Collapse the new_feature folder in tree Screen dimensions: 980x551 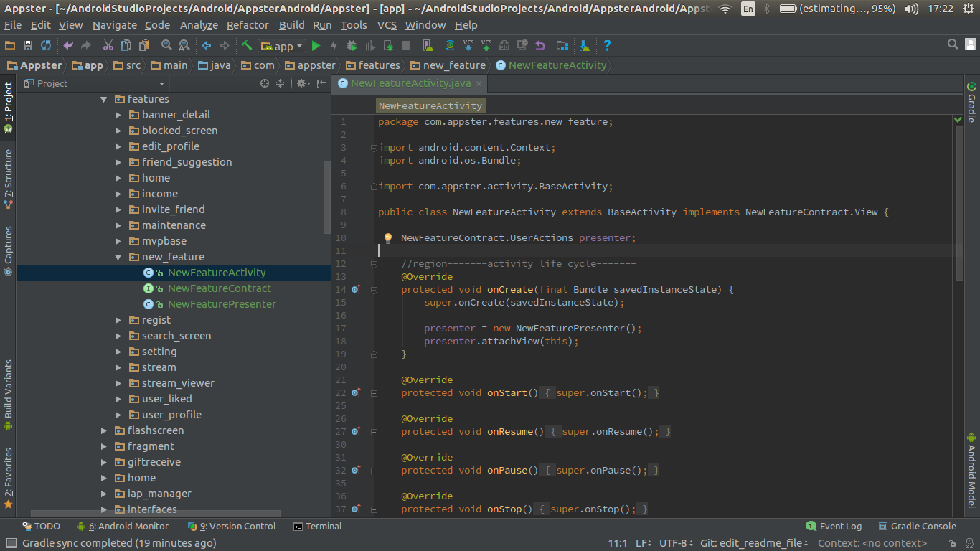point(118,257)
